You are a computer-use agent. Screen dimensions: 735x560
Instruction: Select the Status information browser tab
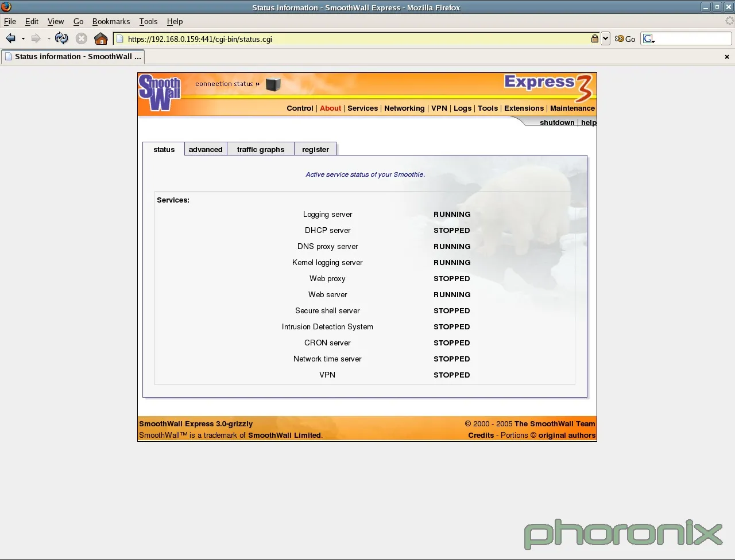(x=72, y=56)
